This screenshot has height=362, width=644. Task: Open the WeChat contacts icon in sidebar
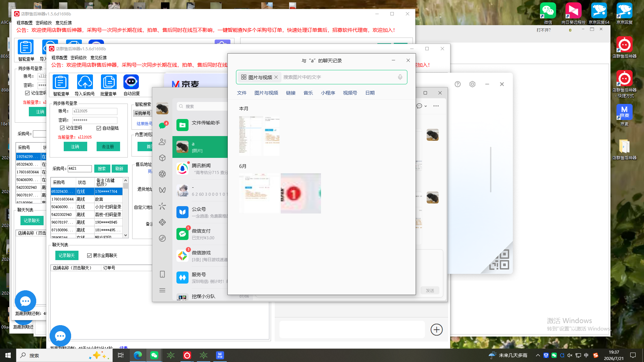point(162,142)
